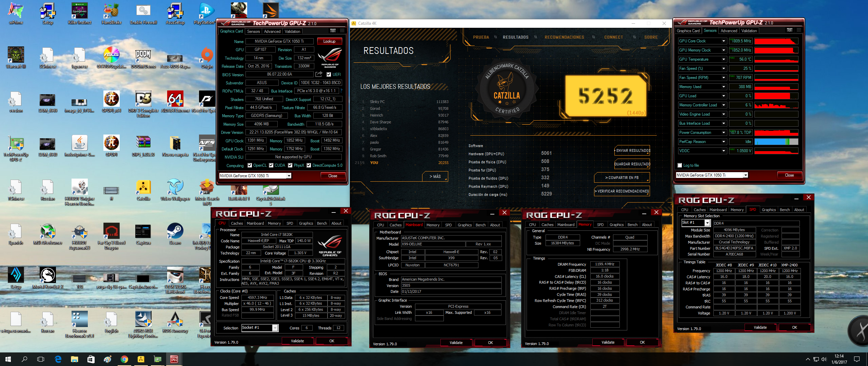
Task: Open GPU-Z hamburger menu icon
Action: coord(342,31)
